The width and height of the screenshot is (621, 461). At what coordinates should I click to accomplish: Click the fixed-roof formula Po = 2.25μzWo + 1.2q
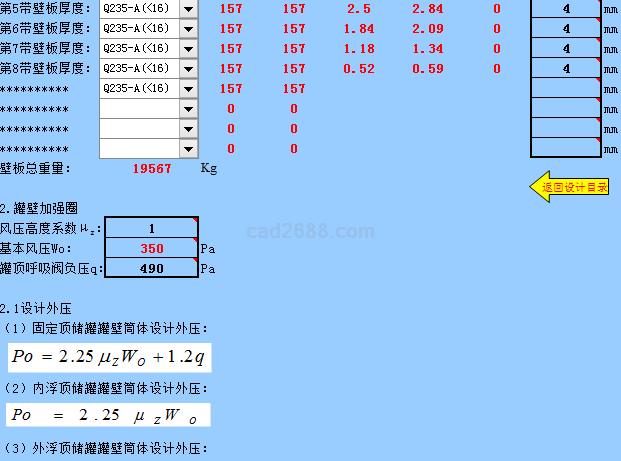(x=109, y=358)
